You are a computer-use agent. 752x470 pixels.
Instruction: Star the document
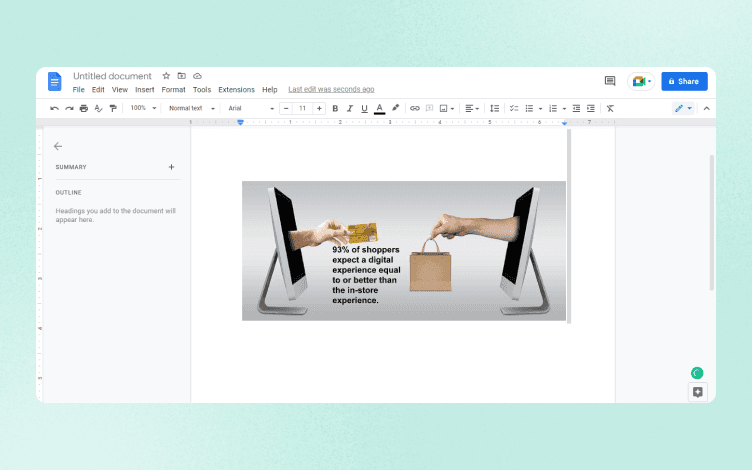pos(166,76)
